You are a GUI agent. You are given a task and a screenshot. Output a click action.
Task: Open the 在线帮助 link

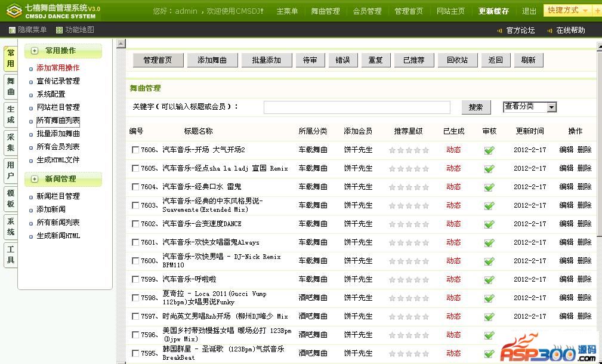point(570,30)
